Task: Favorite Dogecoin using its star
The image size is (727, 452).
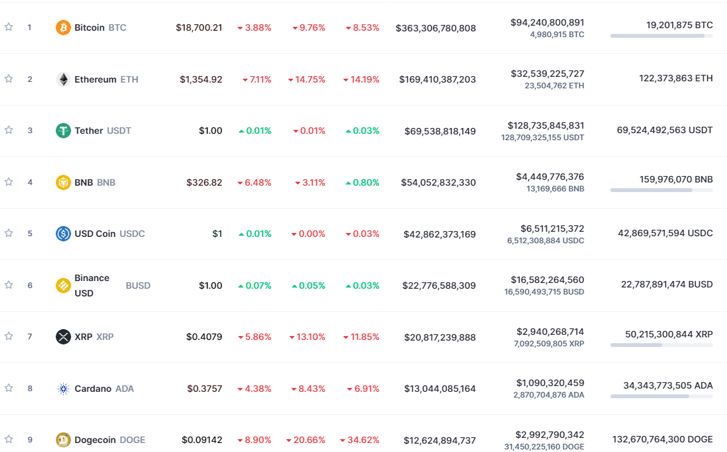Action: 9,439
